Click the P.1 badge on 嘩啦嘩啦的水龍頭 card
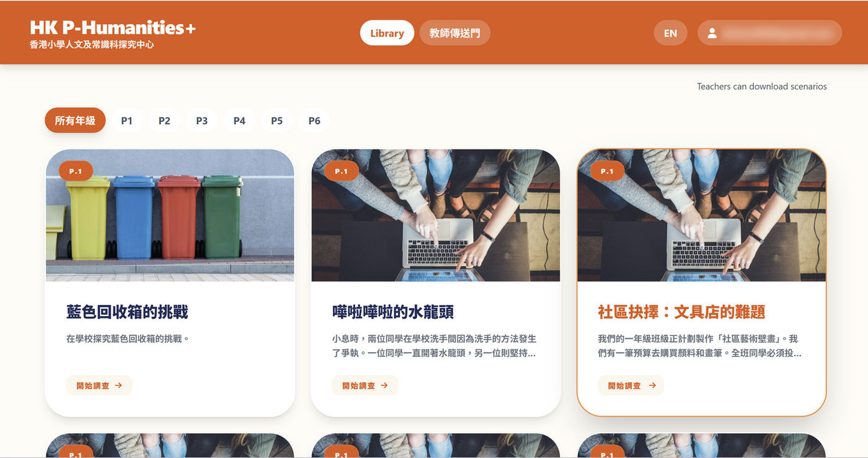The width and height of the screenshot is (868, 458). [342, 171]
